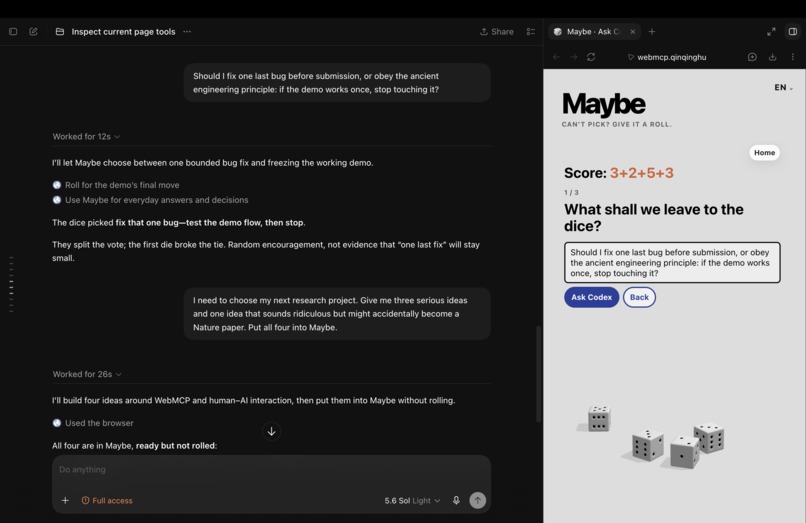
Task: Click the user message about fixing one last bug
Action: coord(337,83)
